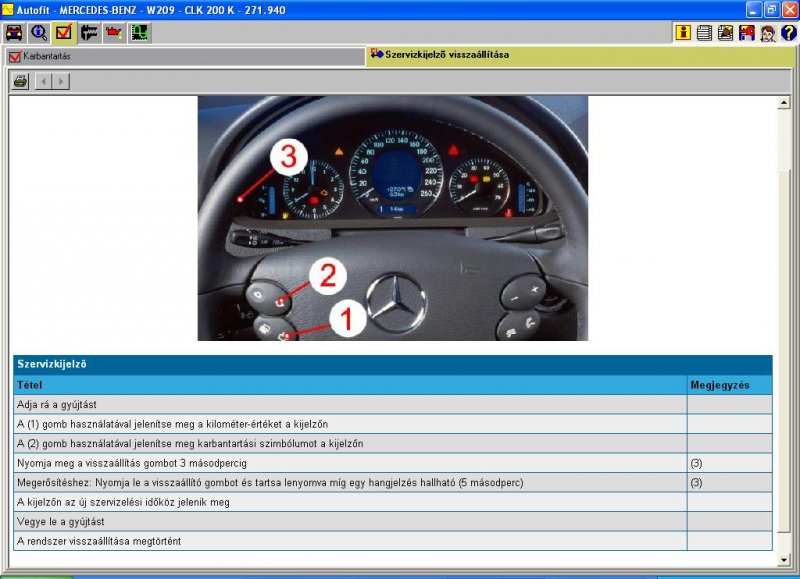This screenshot has width=800, height=579.
Task: Click the Tétel column header
Action: point(350,385)
